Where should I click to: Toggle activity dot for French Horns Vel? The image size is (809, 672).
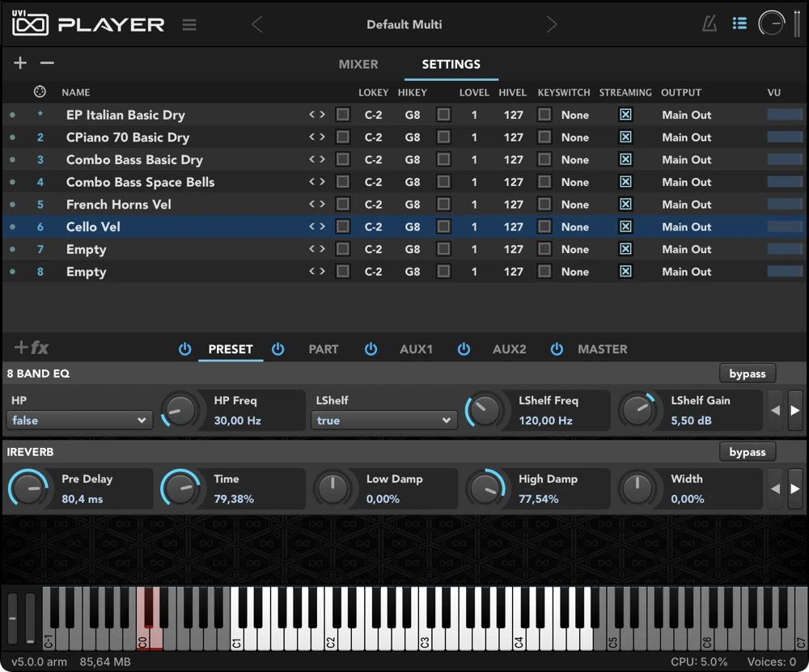[x=12, y=205]
